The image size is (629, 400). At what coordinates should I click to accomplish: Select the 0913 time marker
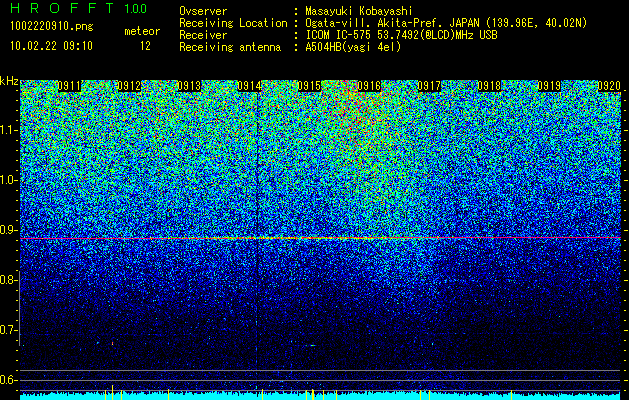[189, 86]
